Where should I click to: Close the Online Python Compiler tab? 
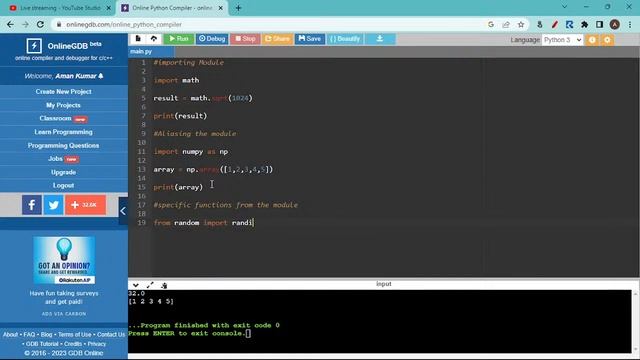[221, 8]
